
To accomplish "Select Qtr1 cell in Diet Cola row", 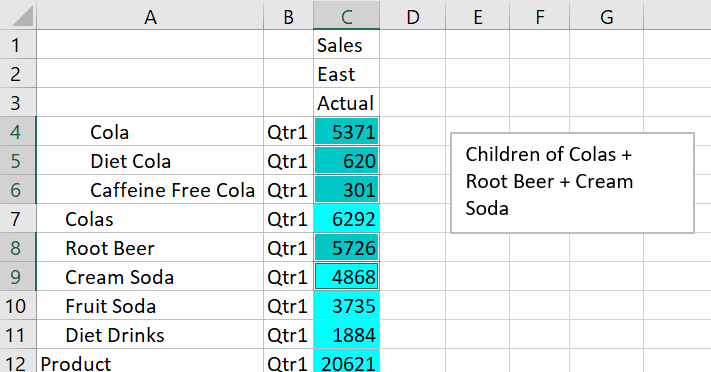I will 288,161.
